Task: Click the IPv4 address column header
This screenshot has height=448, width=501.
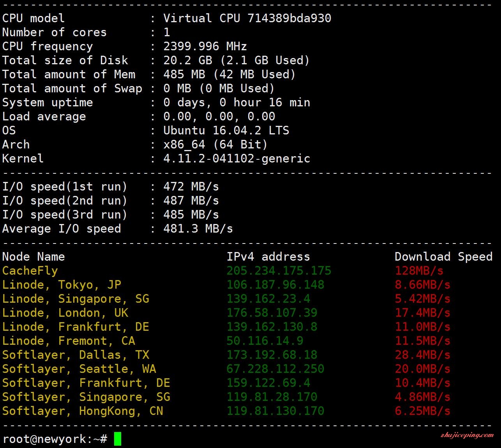Action: [268, 257]
